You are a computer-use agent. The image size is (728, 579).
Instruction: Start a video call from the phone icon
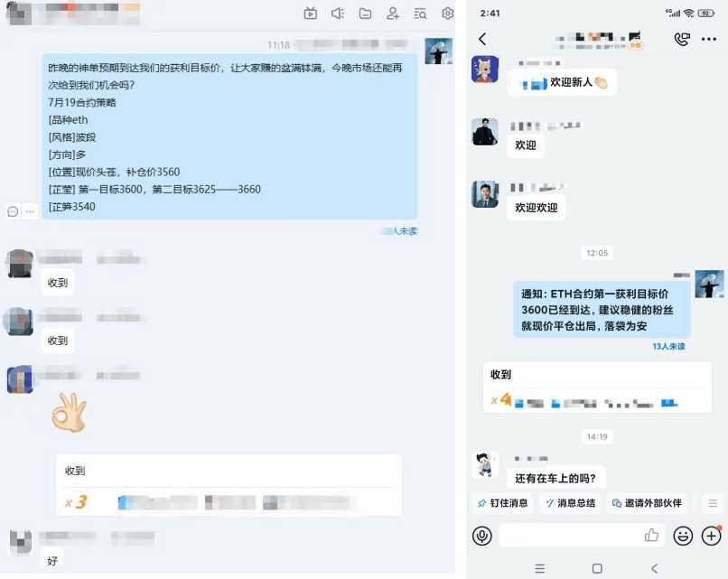click(x=682, y=39)
